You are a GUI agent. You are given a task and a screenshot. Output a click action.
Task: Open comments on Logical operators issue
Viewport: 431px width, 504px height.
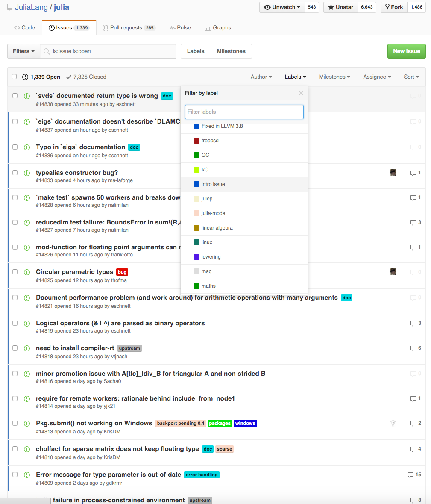point(416,323)
